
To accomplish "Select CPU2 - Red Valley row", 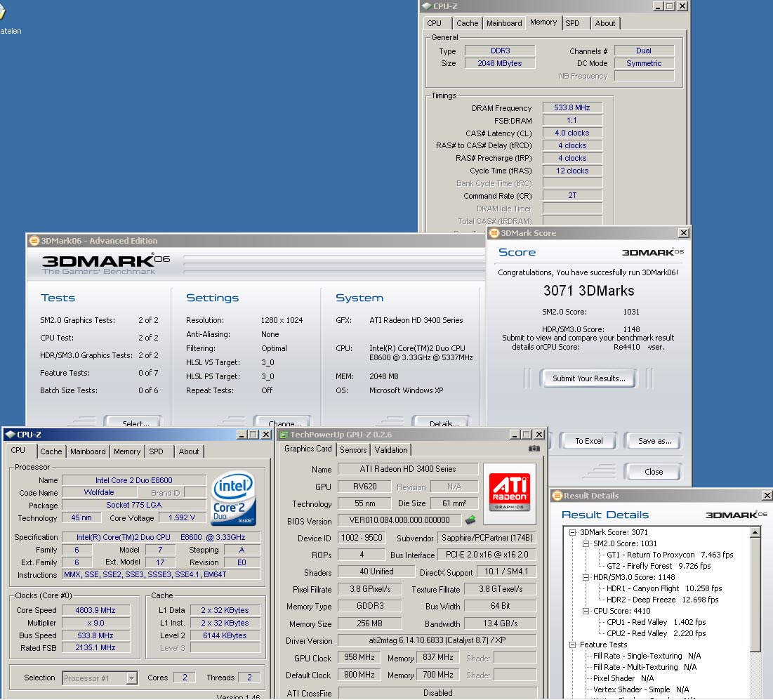I will click(x=656, y=633).
